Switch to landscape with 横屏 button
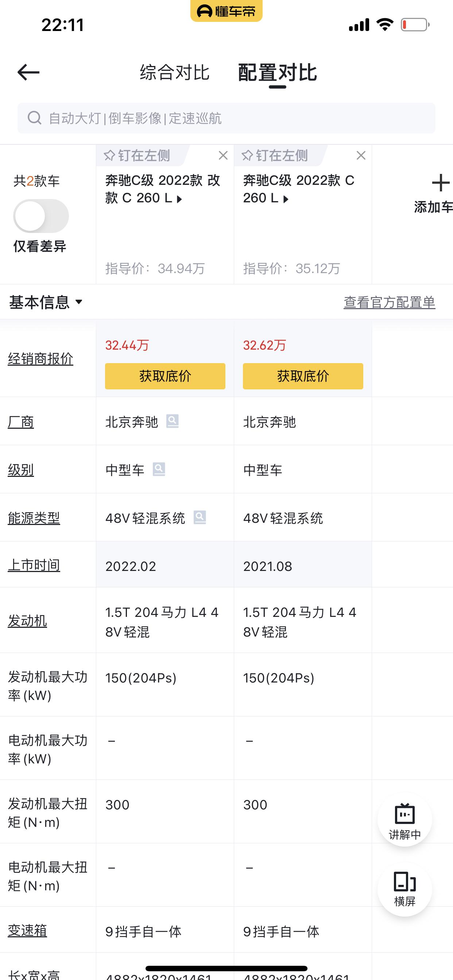Viewport: 453px width, 980px height. point(404,889)
